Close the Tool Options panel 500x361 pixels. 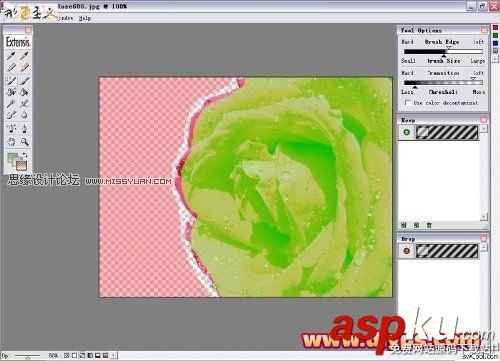click(484, 30)
